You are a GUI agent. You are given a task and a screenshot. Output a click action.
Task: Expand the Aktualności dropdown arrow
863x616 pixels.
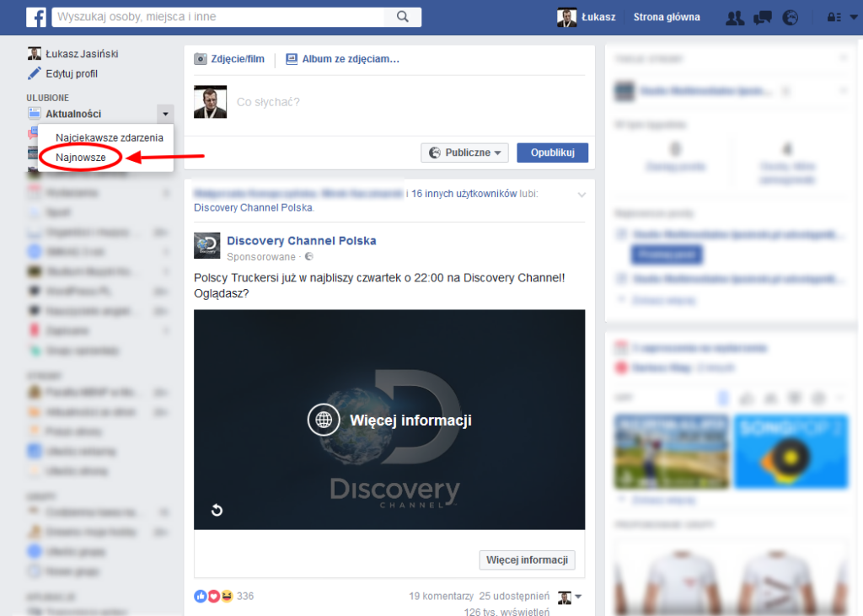coord(165,114)
